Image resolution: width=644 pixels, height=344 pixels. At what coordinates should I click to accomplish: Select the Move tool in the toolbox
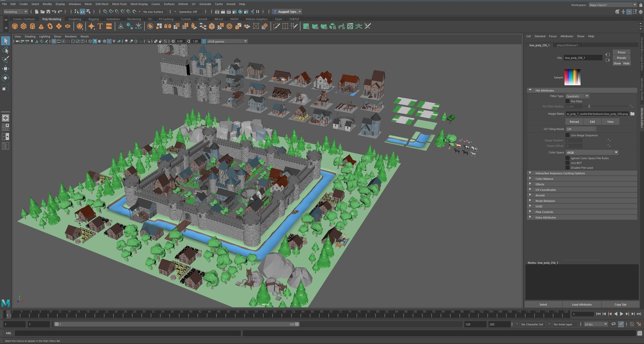pos(6,68)
